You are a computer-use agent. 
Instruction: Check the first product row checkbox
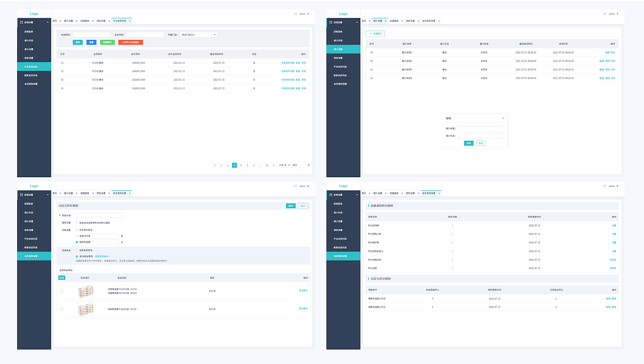tap(61, 291)
